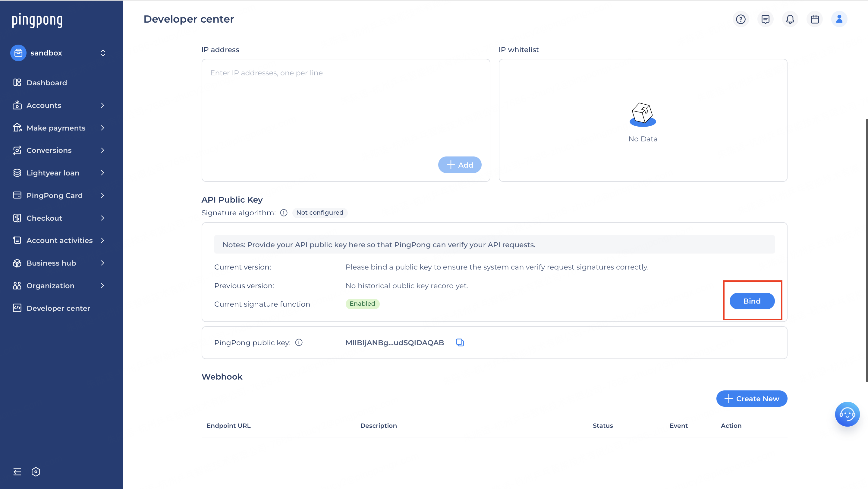The width and height of the screenshot is (868, 489).
Task: Open the notifications bell
Action: click(790, 19)
